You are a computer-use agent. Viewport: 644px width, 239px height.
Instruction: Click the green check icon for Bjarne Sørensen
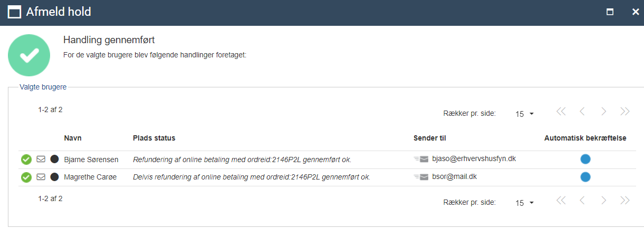tap(26, 160)
